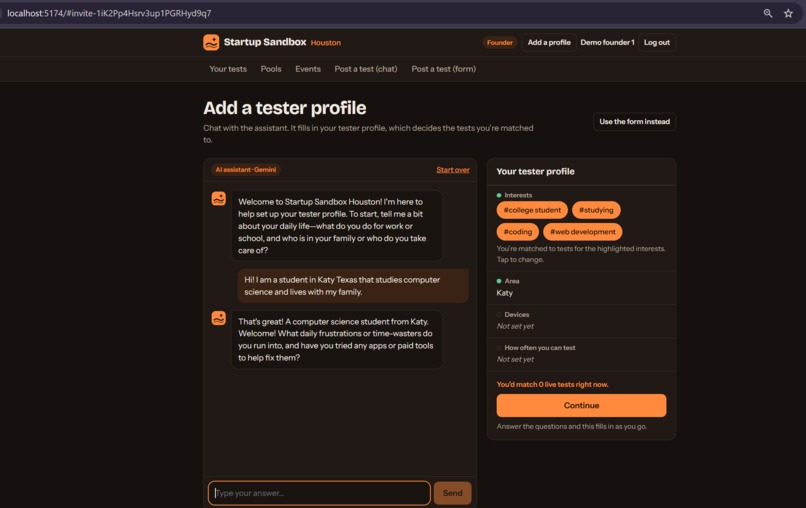Click the Startup Sandbox title text
Viewport: 806px width, 508px height.
265,42
